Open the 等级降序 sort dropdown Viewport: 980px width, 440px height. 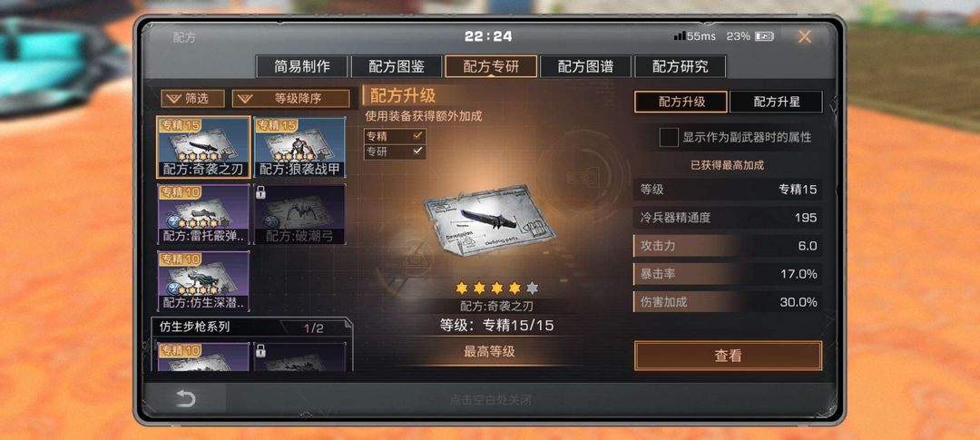tap(290, 99)
